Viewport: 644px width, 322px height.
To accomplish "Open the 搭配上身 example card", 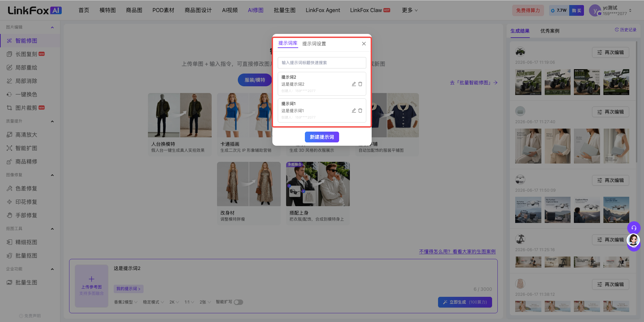I will [318, 193].
